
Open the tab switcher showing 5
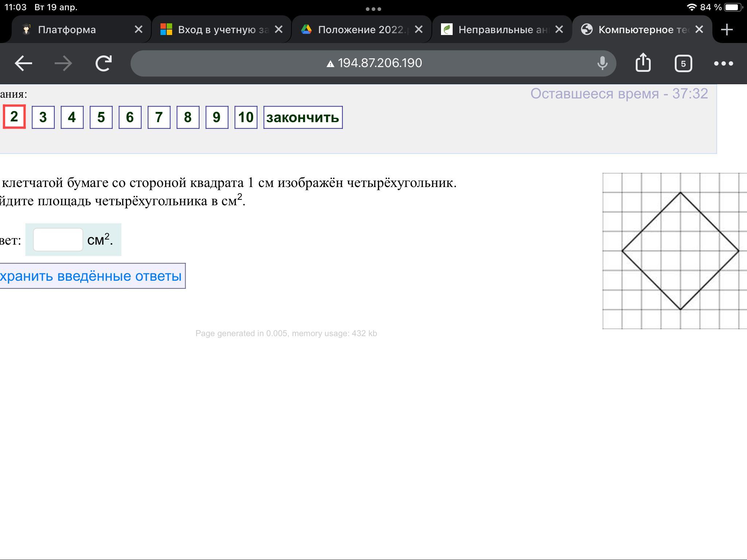pyautogui.click(x=683, y=64)
